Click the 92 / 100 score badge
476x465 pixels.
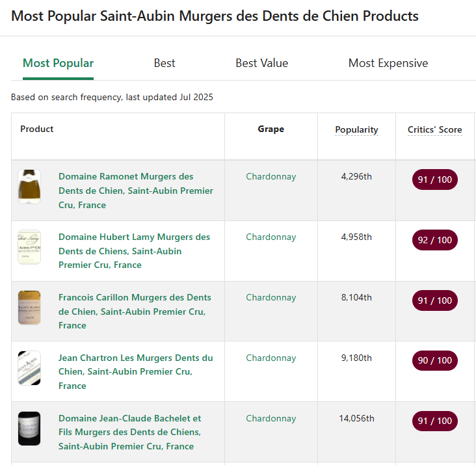(435, 240)
